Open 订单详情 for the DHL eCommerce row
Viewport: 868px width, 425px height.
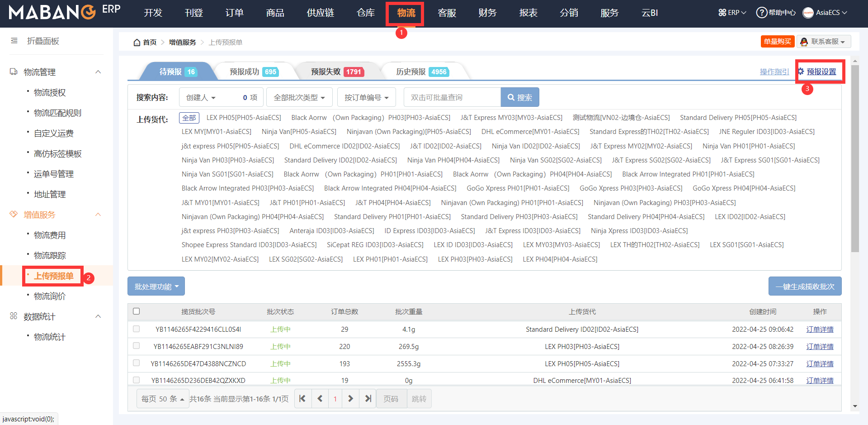(x=820, y=380)
